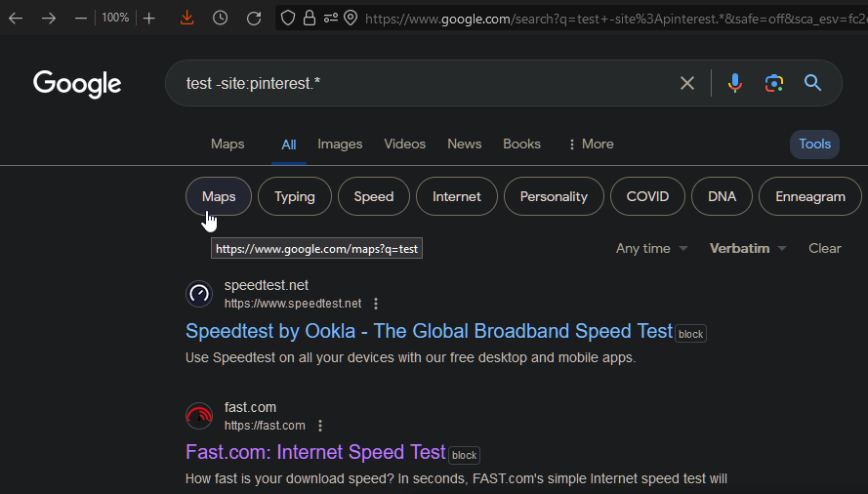Go to Google homepage via the logo

[77, 84]
